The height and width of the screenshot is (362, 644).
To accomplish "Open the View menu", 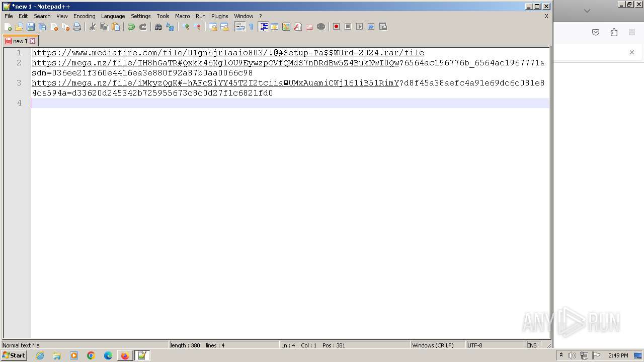I will coord(62,16).
